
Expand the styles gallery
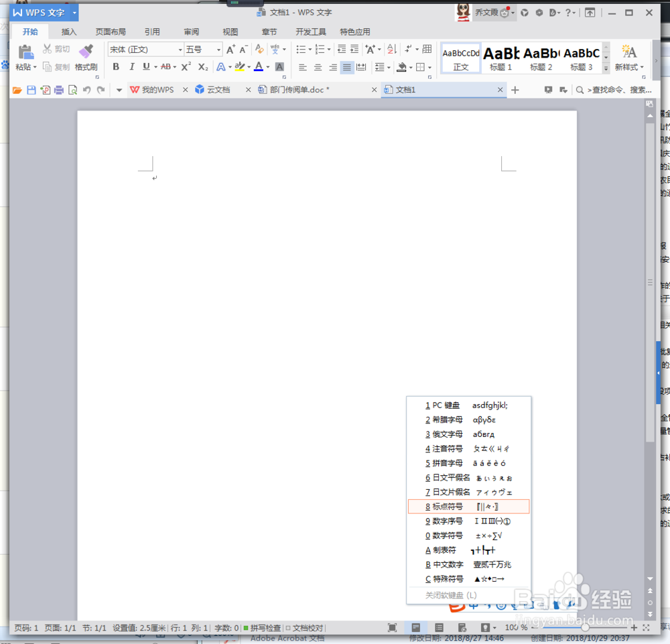point(606,68)
